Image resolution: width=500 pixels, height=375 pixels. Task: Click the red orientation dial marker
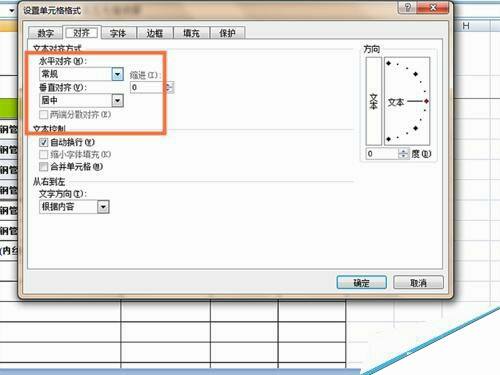pyautogui.click(x=426, y=101)
